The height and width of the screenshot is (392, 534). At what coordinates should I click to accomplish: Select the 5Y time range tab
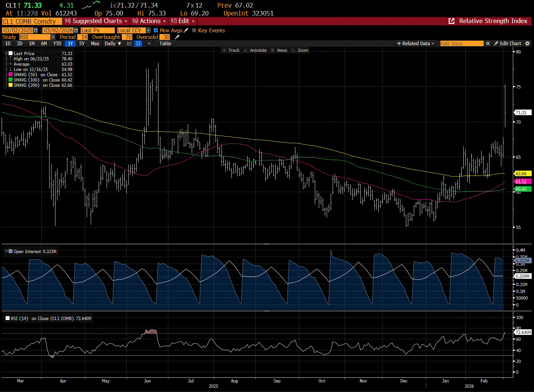click(x=82, y=44)
